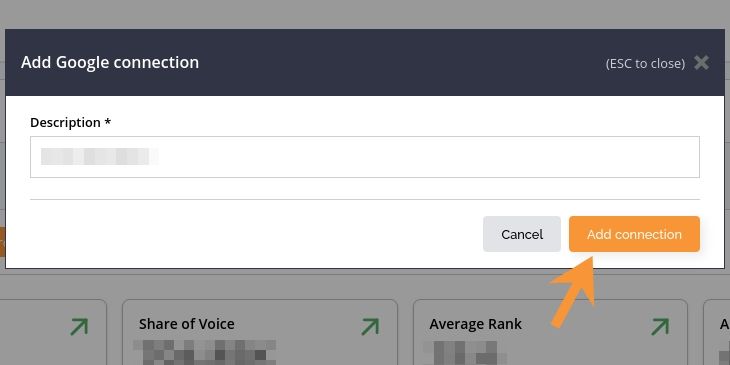
Task: Click the Average Rank green trend arrow
Action: click(x=660, y=326)
